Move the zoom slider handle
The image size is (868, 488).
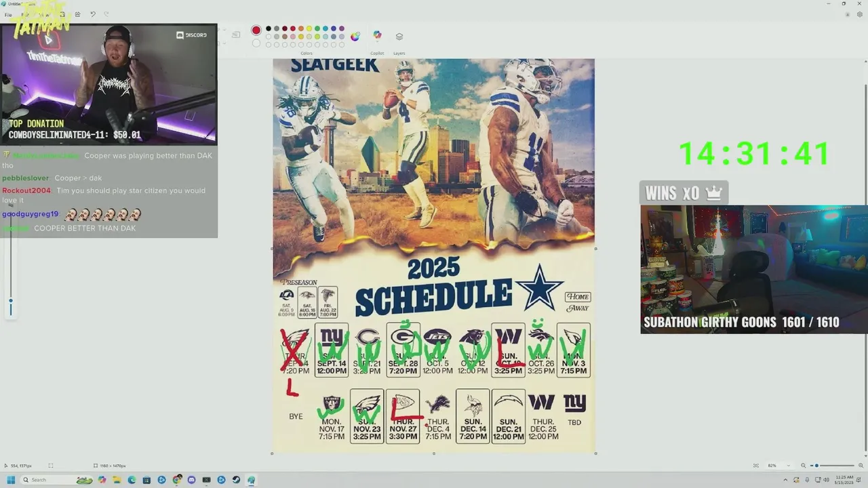point(816,466)
